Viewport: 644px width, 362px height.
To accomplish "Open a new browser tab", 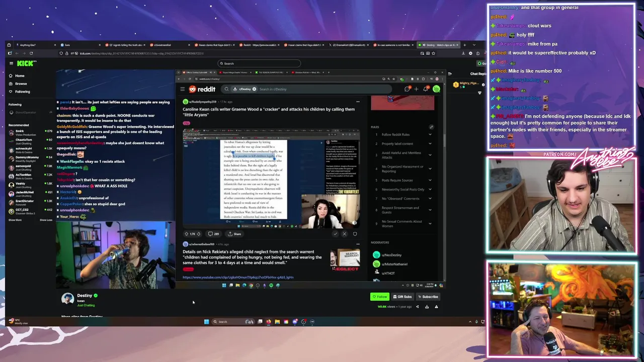I will [x=466, y=45].
